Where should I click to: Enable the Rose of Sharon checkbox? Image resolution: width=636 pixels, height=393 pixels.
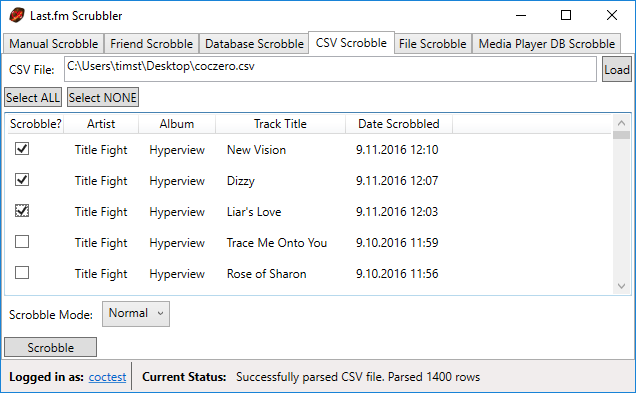click(22, 273)
